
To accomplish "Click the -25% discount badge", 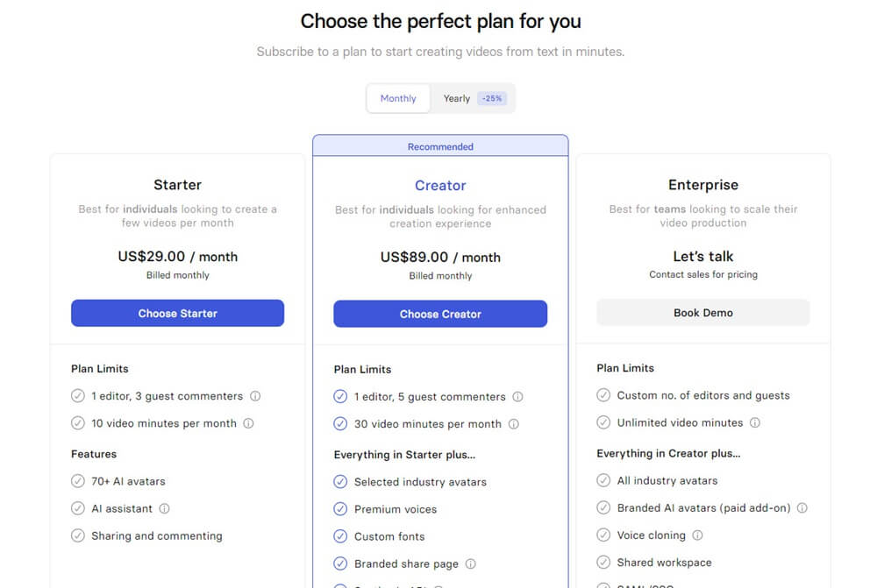I will pyautogui.click(x=491, y=98).
